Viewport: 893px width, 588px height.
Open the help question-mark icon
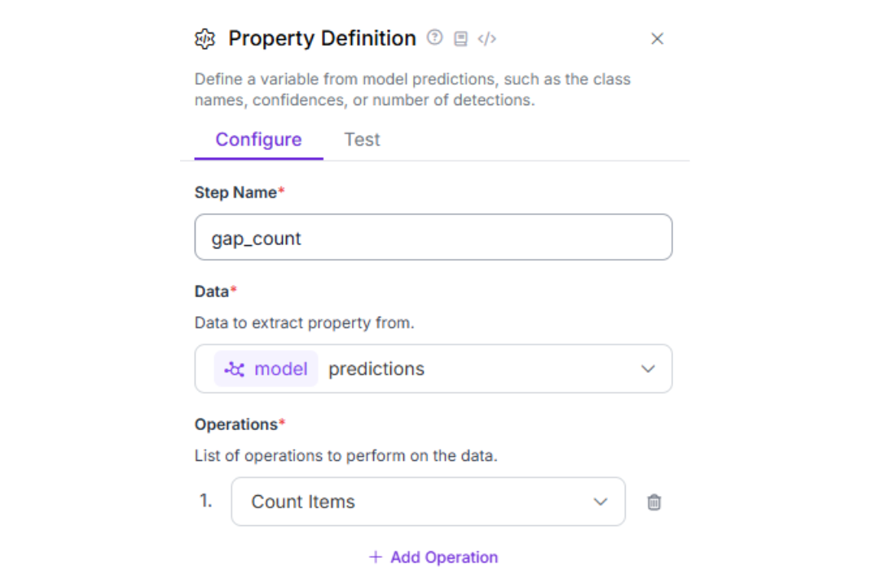(x=435, y=37)
